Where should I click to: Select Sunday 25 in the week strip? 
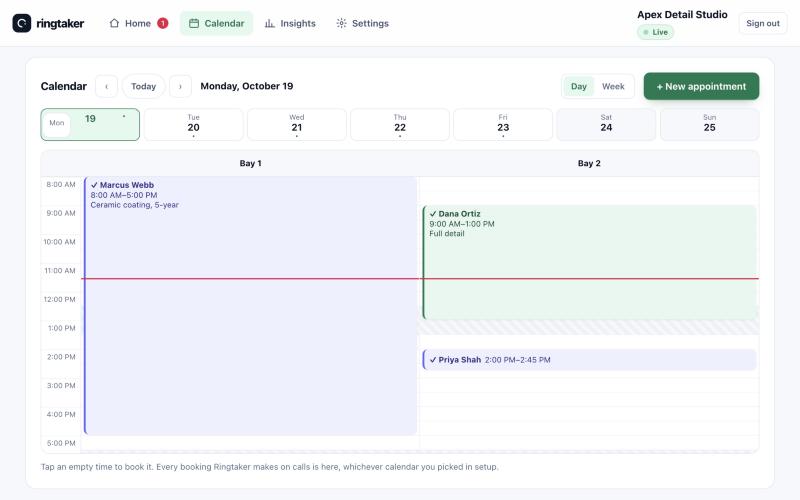pyautogui.click(x=709, y=124)
